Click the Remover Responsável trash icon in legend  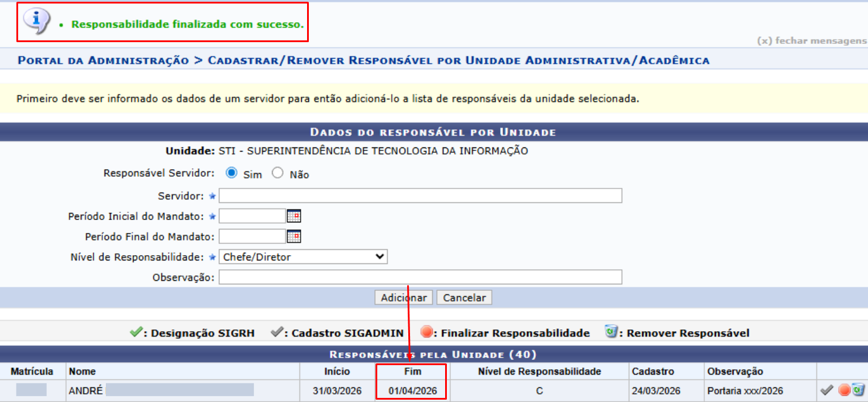611,332
